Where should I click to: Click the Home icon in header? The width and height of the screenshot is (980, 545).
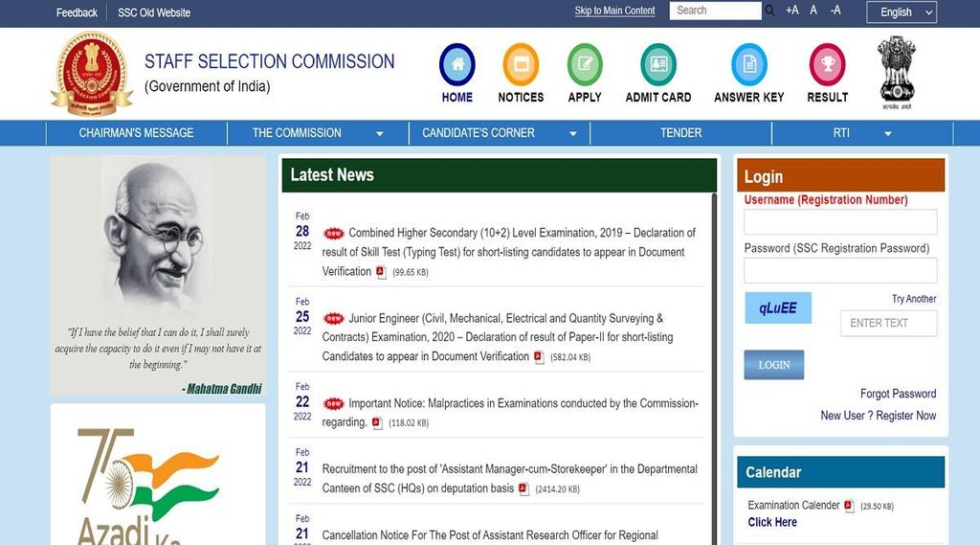(457, 65)
